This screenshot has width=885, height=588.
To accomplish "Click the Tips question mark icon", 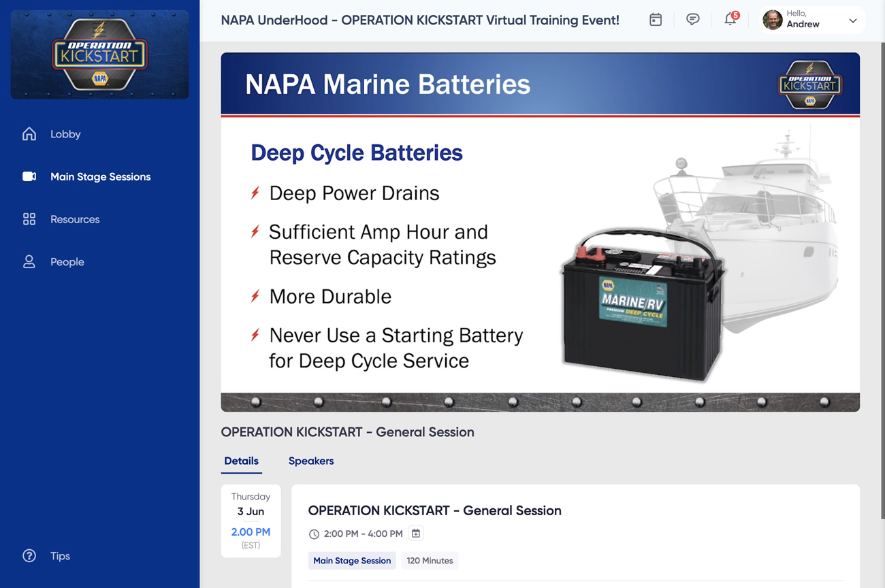I will point(29,556).
